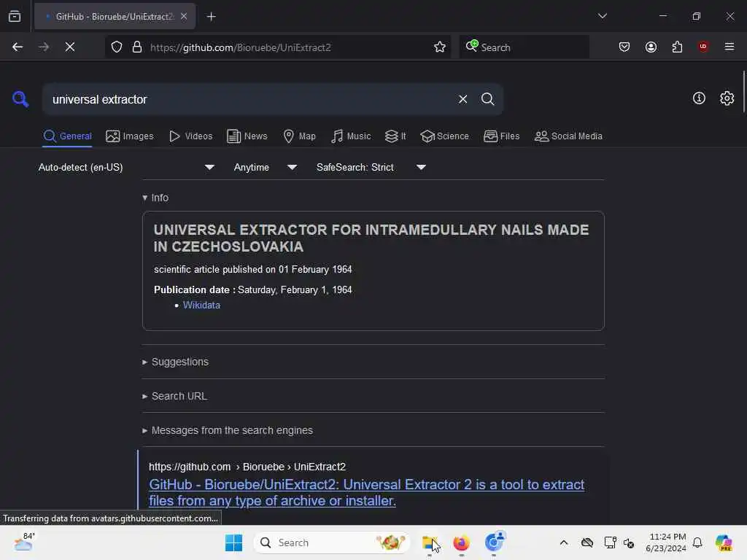Screen dimensions: 747x560
Task: Switch to Social Media search tab
Action: click(x=568, y=136)
